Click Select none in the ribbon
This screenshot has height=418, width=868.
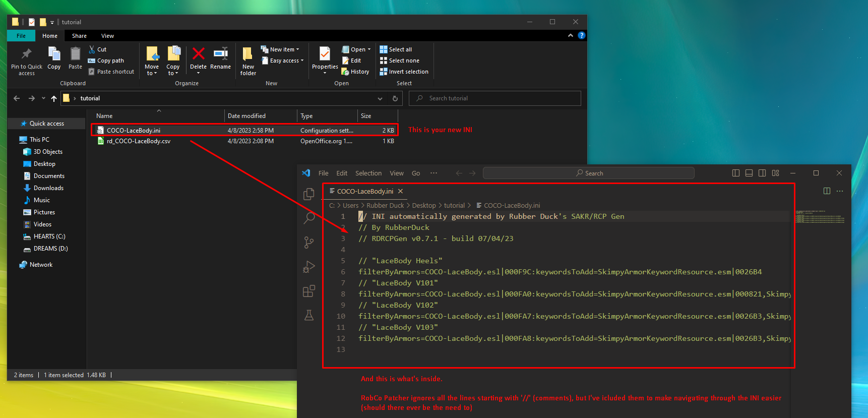click(x=400, y=61)
